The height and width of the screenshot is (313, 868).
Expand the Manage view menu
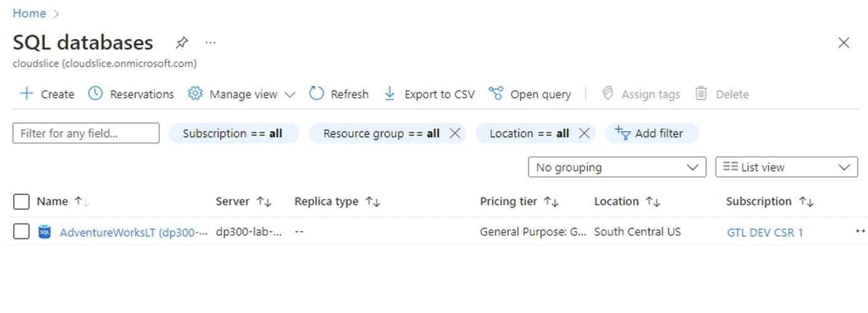[241, 94]
